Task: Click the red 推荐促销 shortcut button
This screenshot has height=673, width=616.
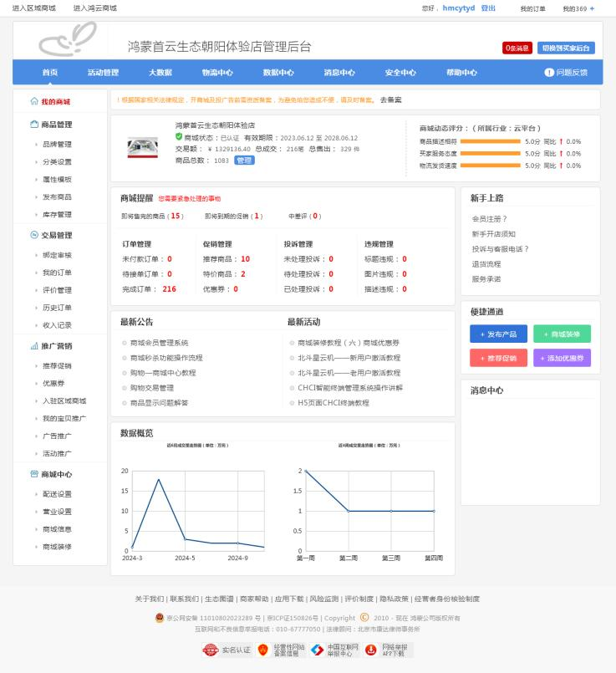Action: click(498, 358)
